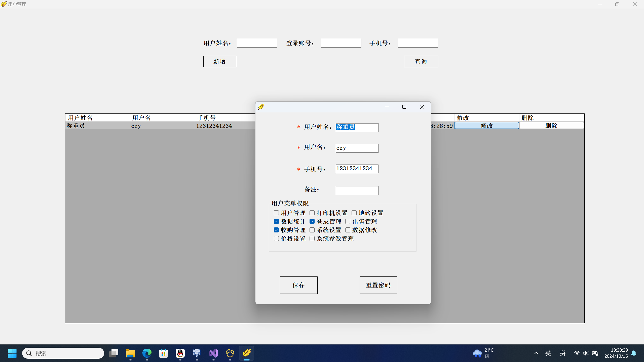Open Microsoft Store from taskbar
644x362 pixels.
click(164, 353)
